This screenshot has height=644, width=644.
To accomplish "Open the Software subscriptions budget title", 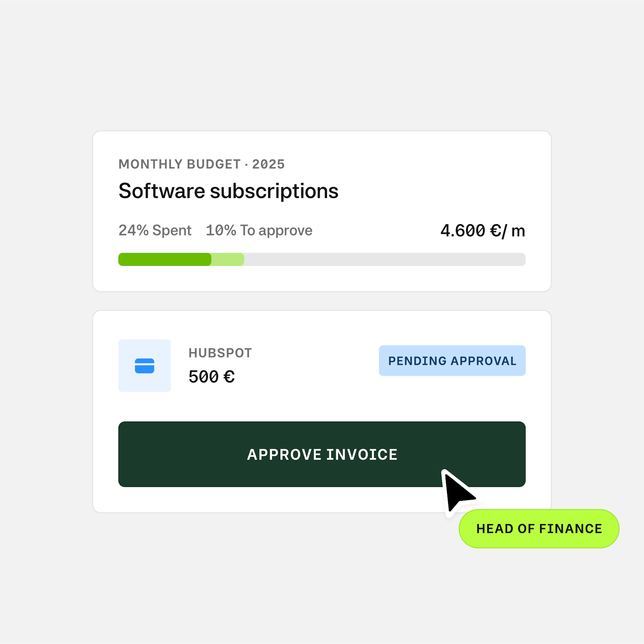I will pos(228,191).
